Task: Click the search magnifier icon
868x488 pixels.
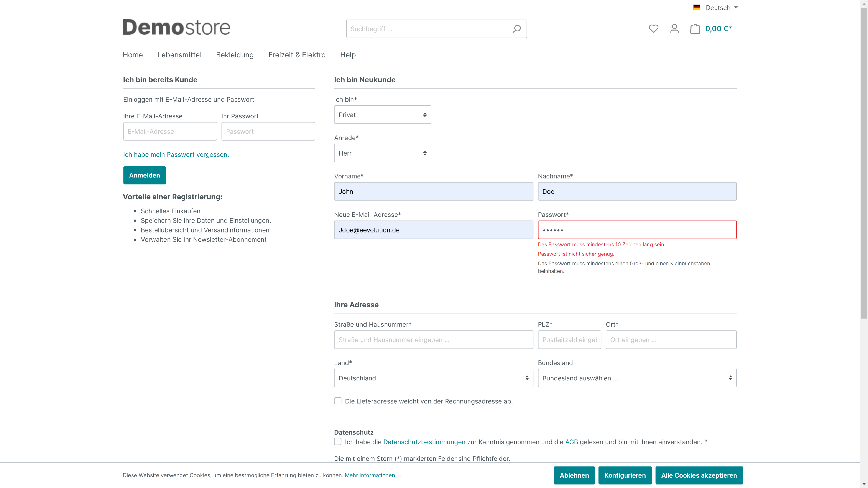Action: point(516,29)
